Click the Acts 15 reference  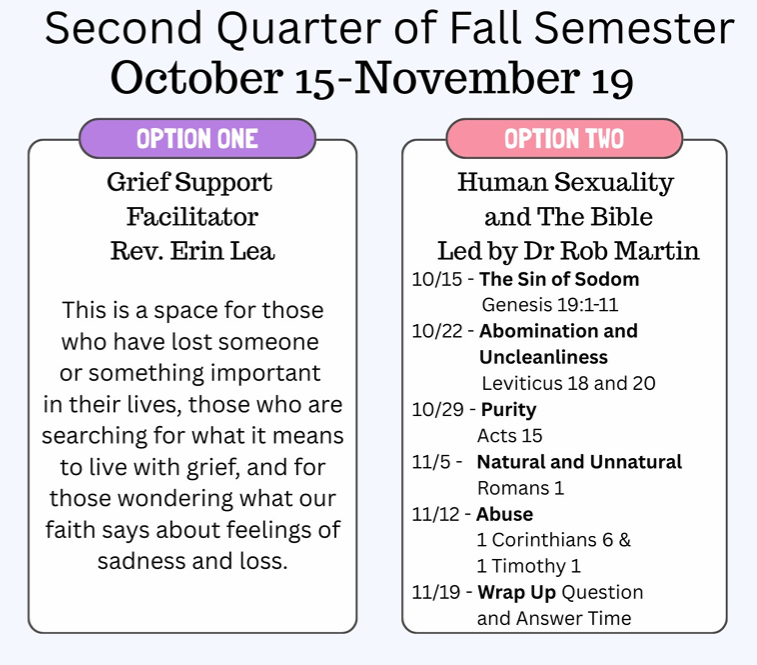pyautogui.click(x=509, y=436)
